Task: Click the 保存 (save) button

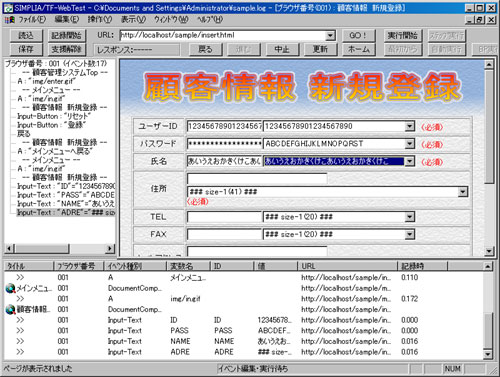Action: pyautogui.click(x=26, y=49)
